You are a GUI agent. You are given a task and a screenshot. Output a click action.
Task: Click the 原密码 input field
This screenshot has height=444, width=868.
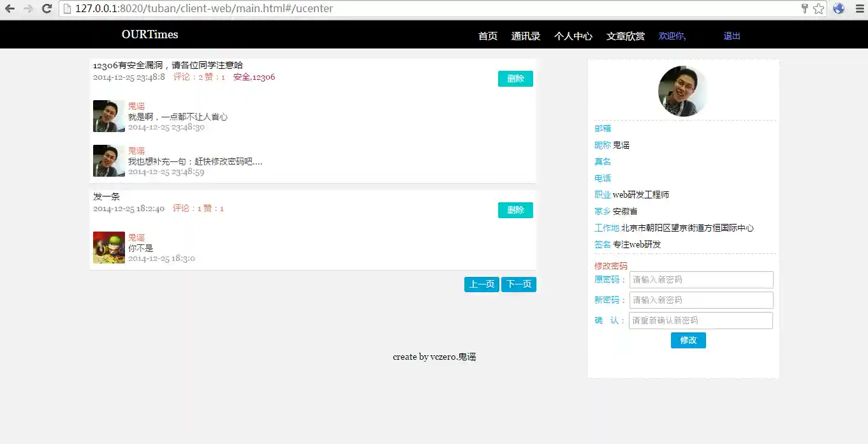[701, 280]
